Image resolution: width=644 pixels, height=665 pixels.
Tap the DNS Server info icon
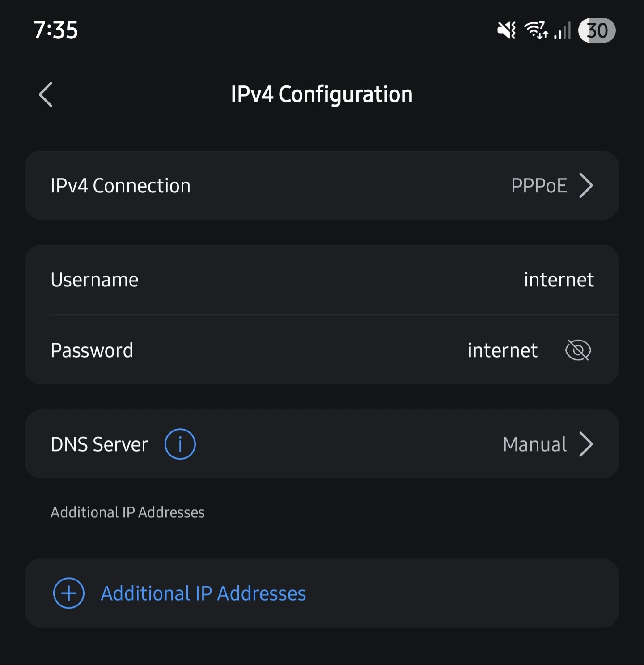click(x=180, y=444)
